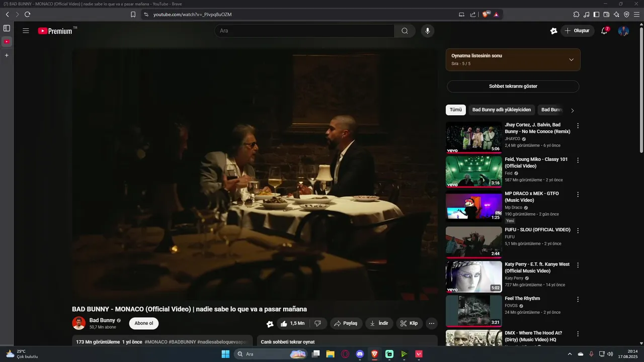644x362 pixels.
Task: Open a new tab with plus icon
Action: (x=7, y=55)
